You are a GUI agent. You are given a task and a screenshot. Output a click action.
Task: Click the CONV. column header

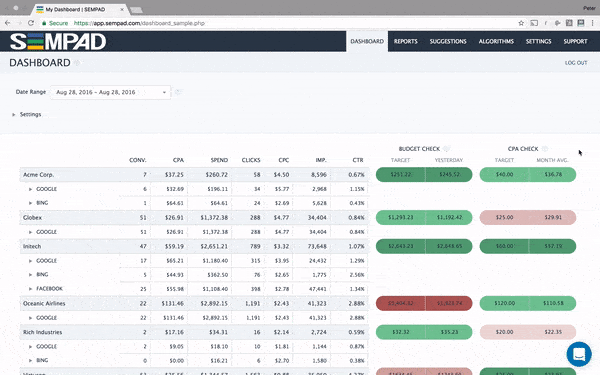138,160
